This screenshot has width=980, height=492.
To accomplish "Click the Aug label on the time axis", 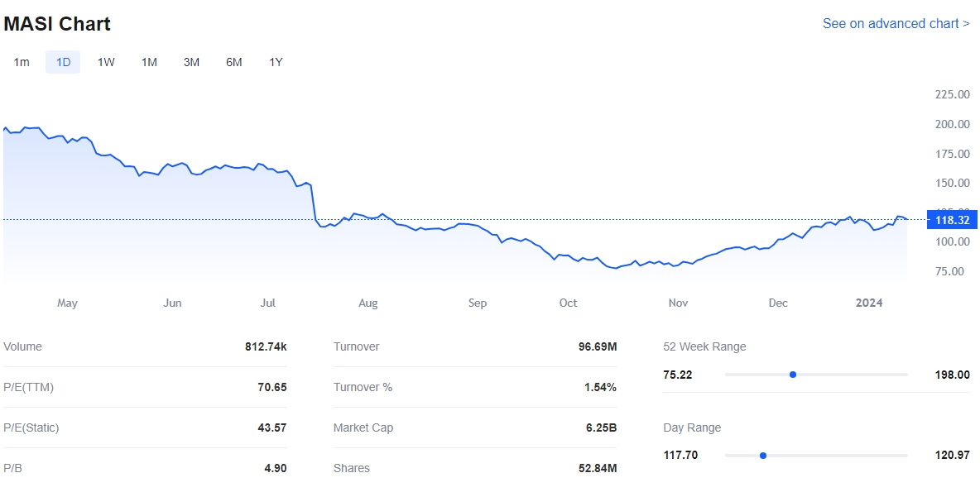I will coord(368,303).
